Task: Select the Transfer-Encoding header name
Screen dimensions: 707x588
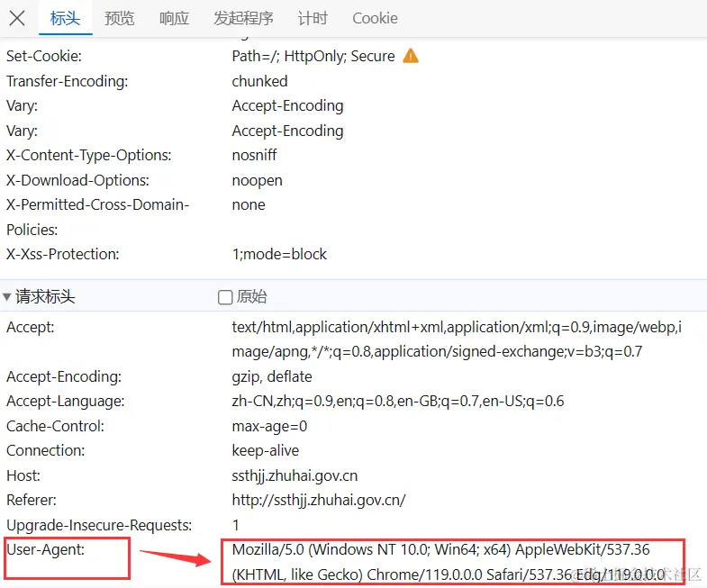Action: tap(68, 81)
